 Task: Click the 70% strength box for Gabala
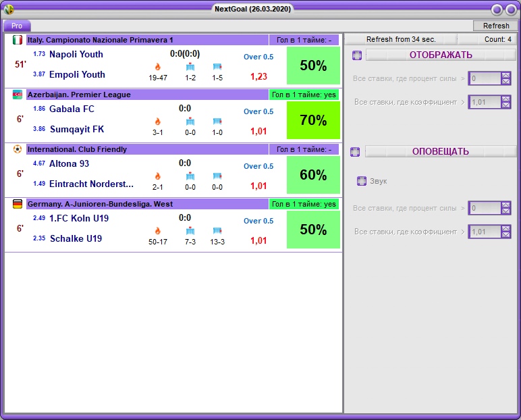pyautogui.click(x=313, y=120)
